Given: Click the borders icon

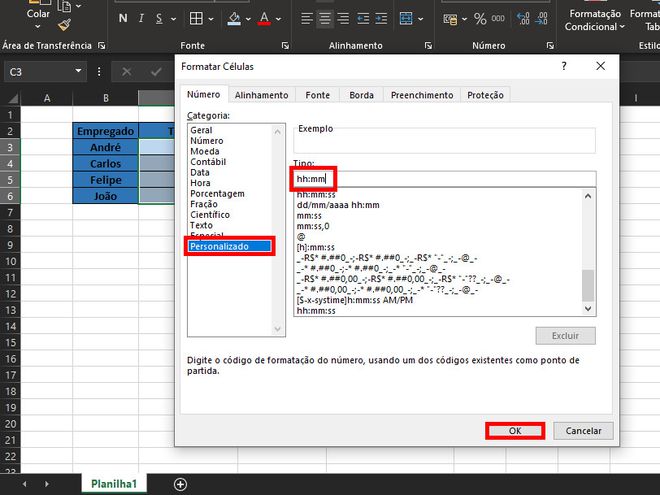Looking at the screenshot, I should click(x=196, y=19).
